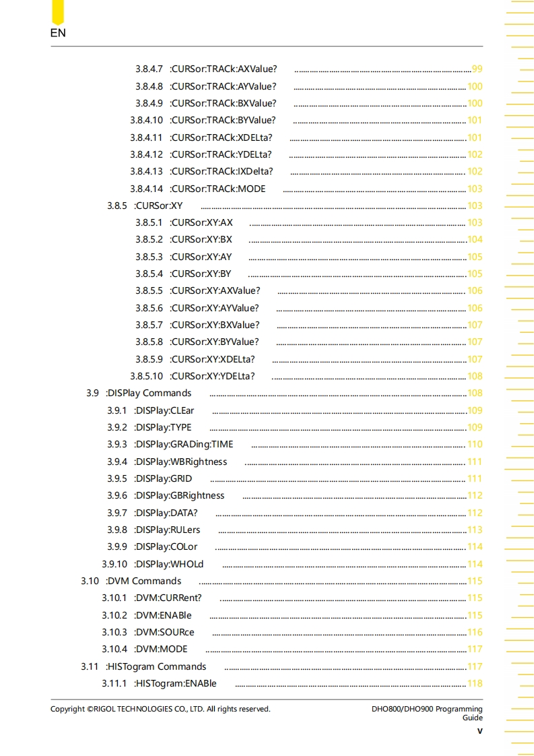Open chapter 3.10 :DVM Commands
The height and width of the screenshot is (756, 534).
[x=143, y=581]
